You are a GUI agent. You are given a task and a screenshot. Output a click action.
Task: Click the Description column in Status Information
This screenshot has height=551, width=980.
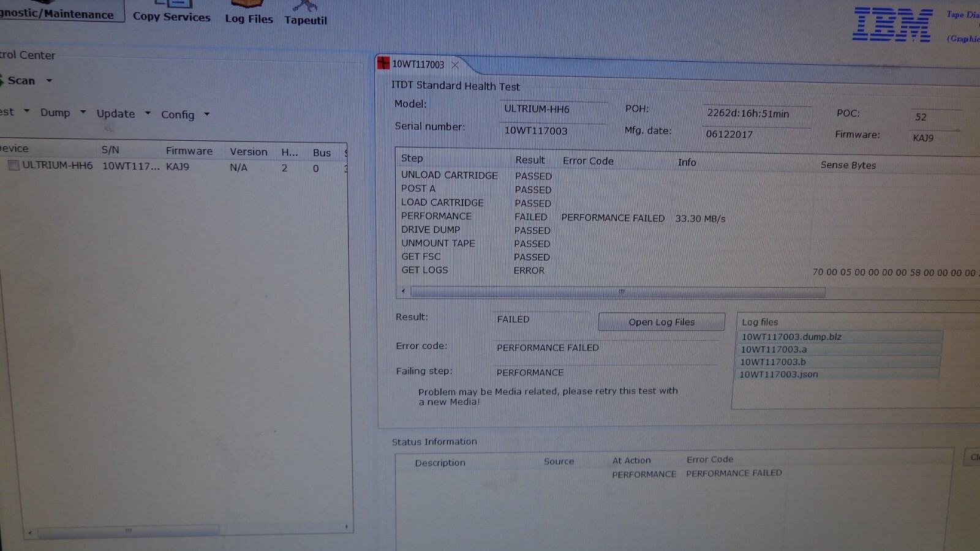pyautogui.click(x=440, y=463)
